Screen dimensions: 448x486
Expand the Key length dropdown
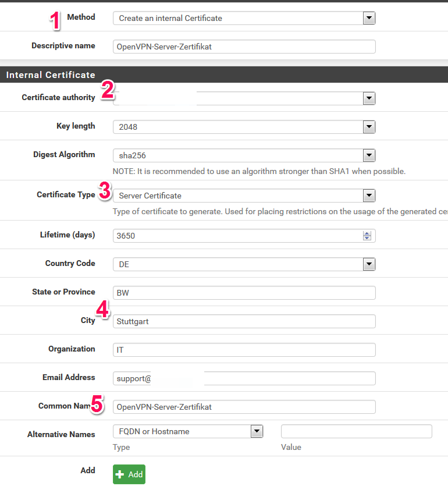[x=244, y=127]
